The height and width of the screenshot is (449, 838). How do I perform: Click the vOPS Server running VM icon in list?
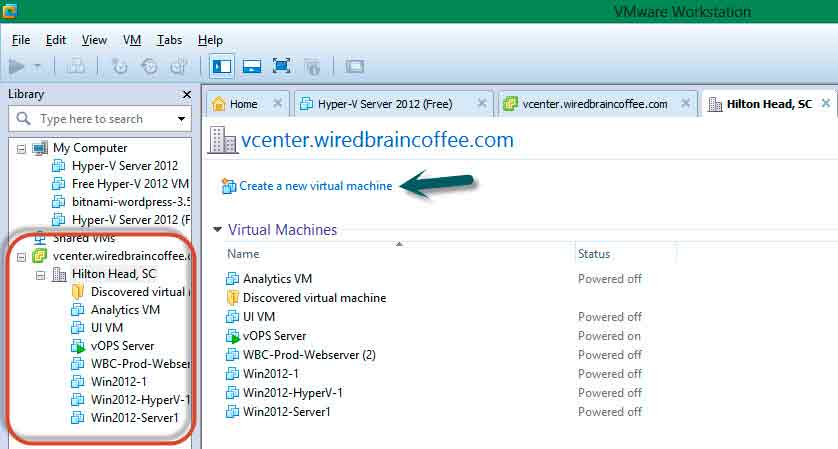click(x=232, y=336)
